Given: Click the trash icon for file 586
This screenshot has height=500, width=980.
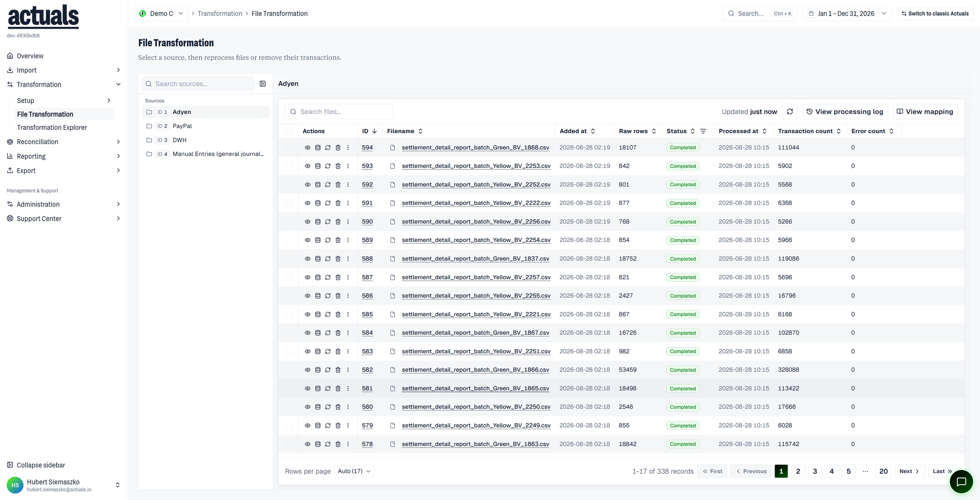Looking at the screenshot, I should (x=338, y=296).
